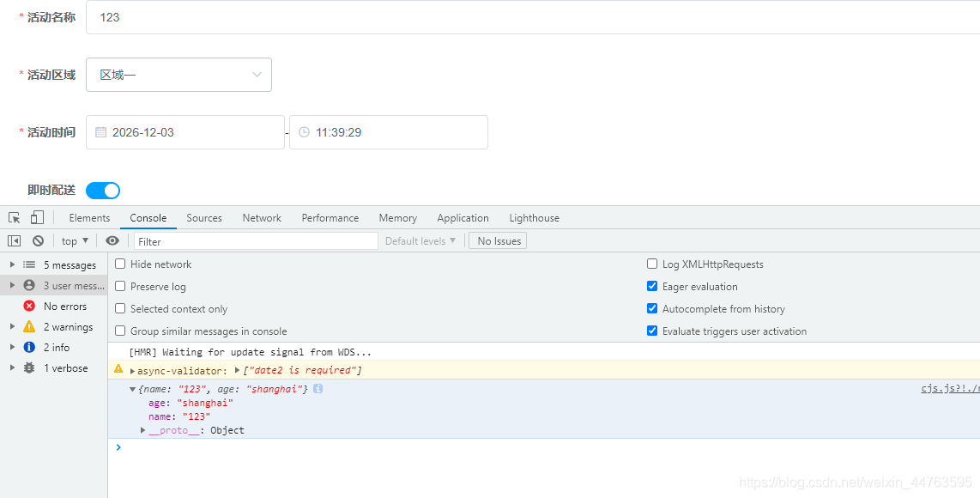This screenshot has height=498, width=980.
Task: Click the verbose bug icon
Action: point(29,367)
